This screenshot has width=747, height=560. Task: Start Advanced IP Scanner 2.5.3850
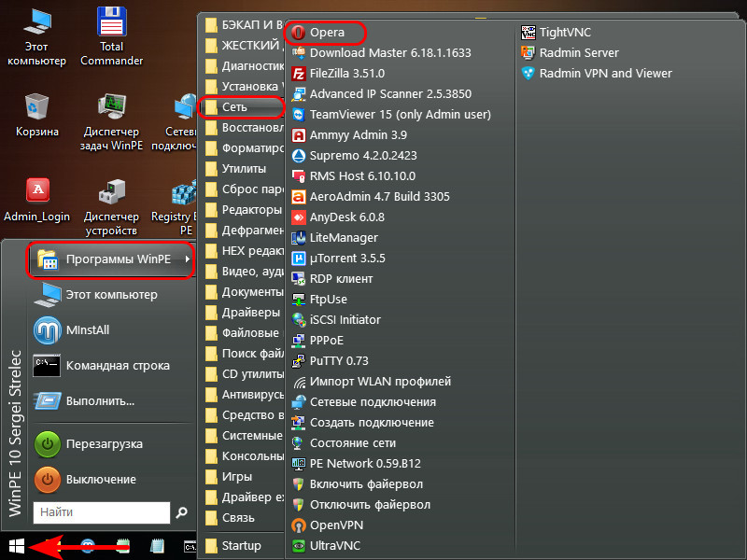point(381,94)
